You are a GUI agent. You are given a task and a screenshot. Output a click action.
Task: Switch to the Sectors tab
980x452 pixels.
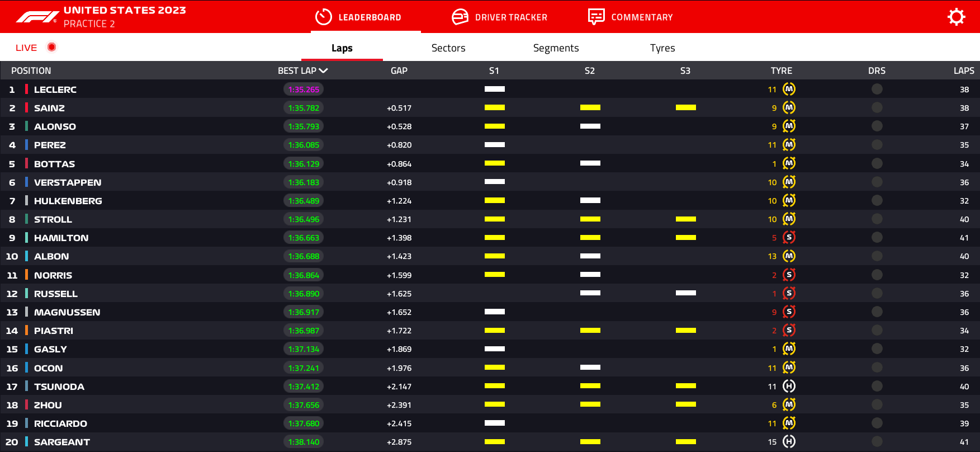coord(448,48)
